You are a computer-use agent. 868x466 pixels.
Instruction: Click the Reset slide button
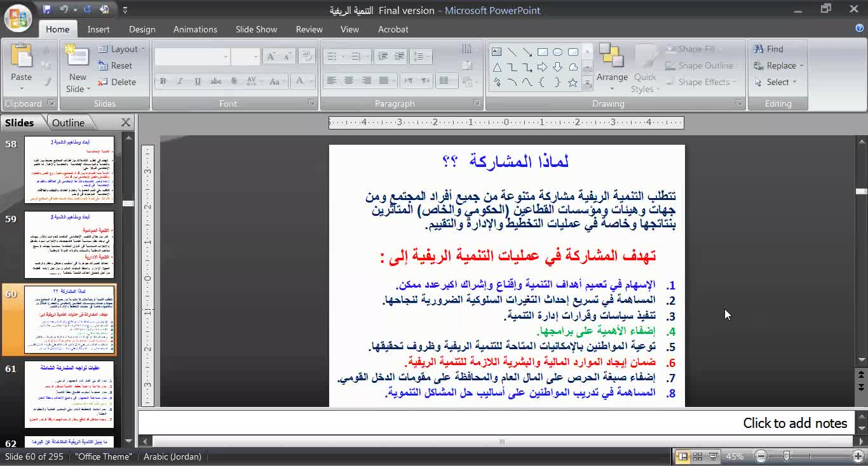coord(115,65)
